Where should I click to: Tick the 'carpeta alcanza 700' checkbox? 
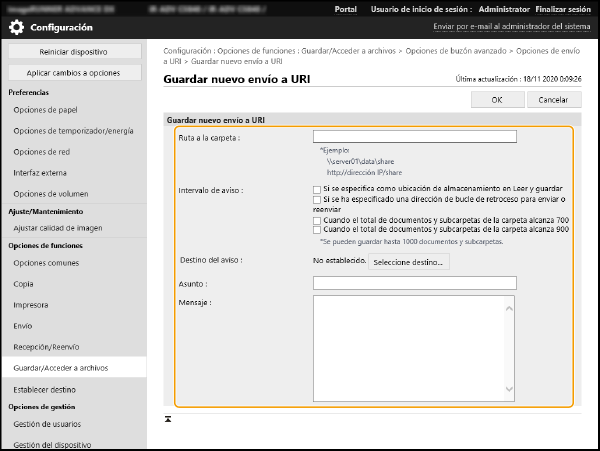(317, 221)
